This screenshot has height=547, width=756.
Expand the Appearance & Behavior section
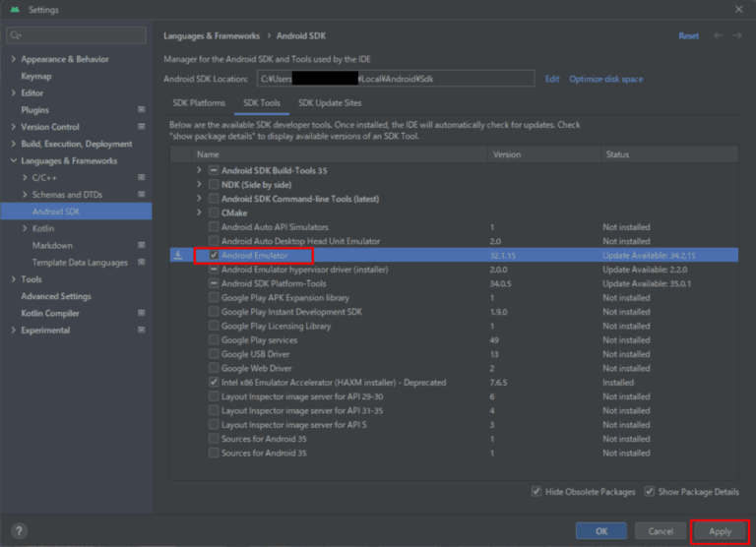13,59
